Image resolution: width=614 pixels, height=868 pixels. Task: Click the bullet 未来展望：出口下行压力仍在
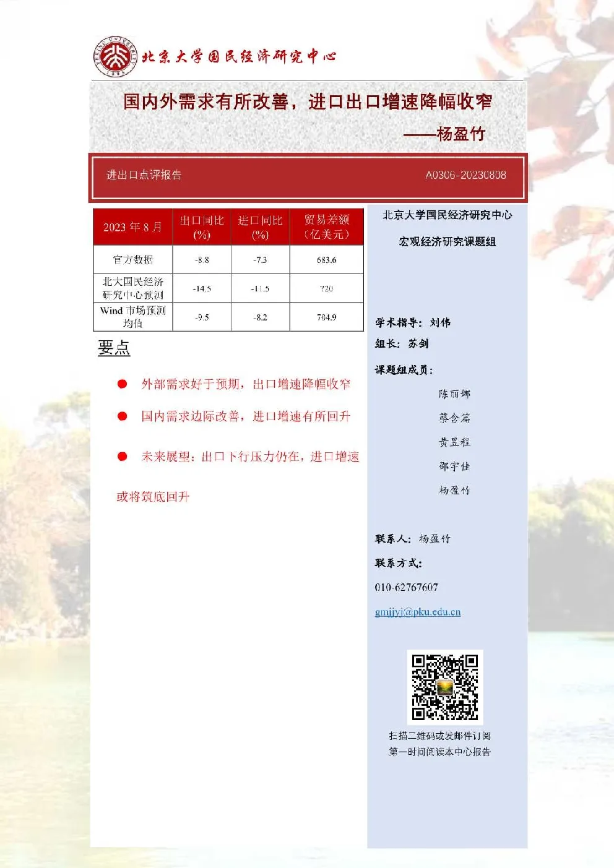[x=222, y=457]
